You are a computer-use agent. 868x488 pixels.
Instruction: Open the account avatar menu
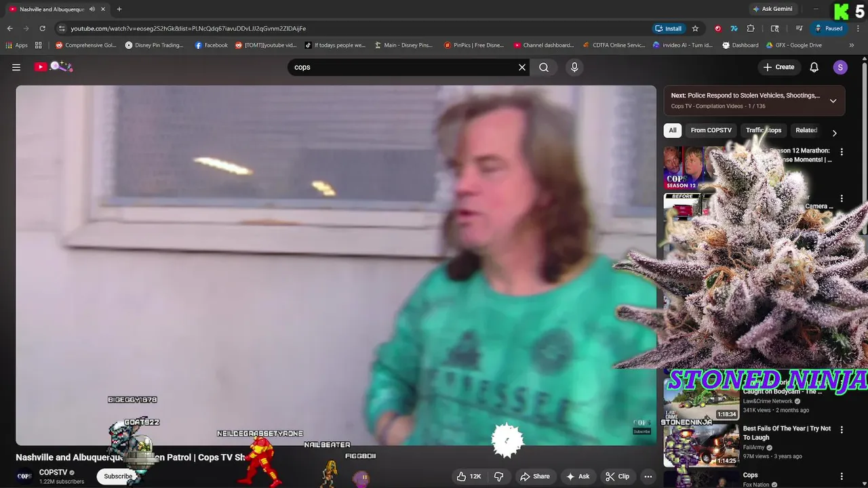pyautogui.click(x=840, y=67)
